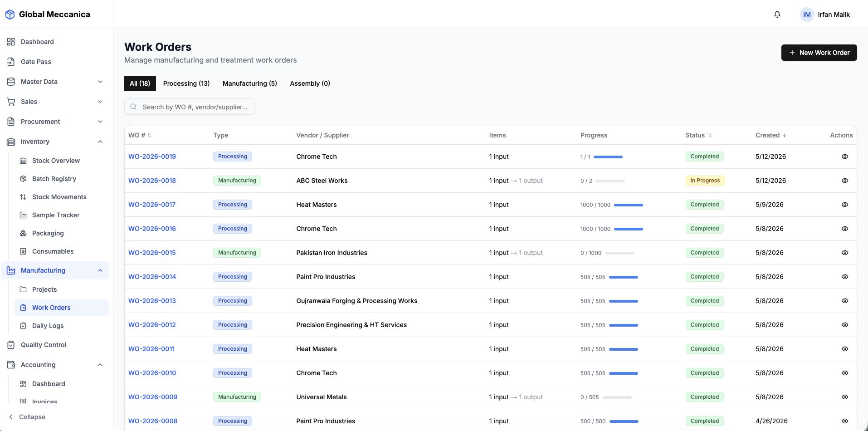Switch to Manufacturing (5) tab
The width and height of the screenshot is (868, 431).
point(250,83)
